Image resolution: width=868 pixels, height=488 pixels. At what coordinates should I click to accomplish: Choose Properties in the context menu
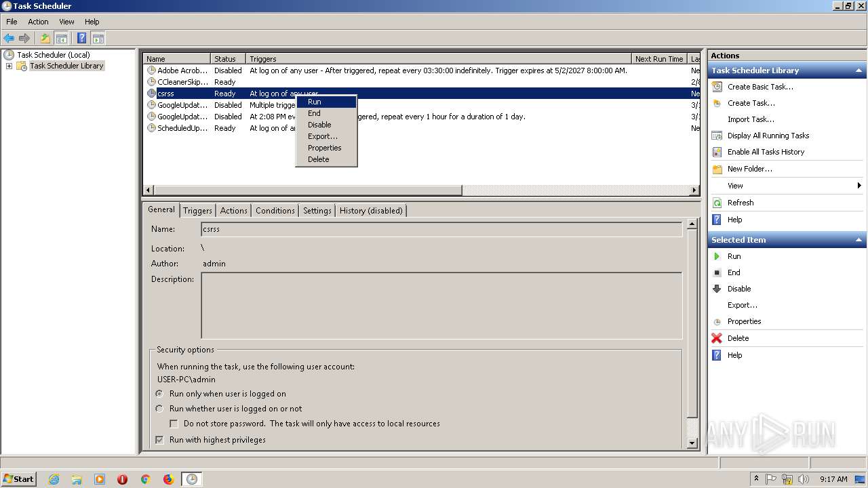326,148
